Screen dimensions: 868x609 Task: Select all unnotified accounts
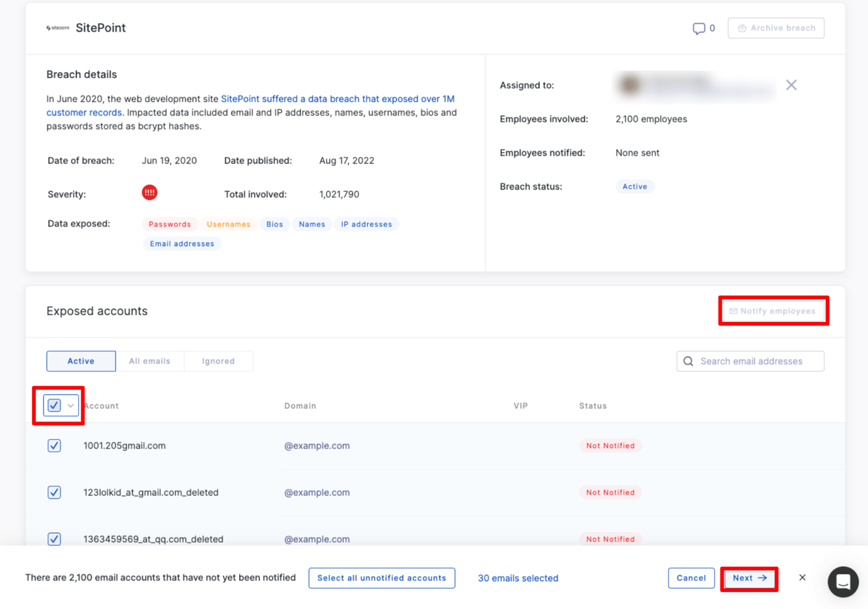382,577
